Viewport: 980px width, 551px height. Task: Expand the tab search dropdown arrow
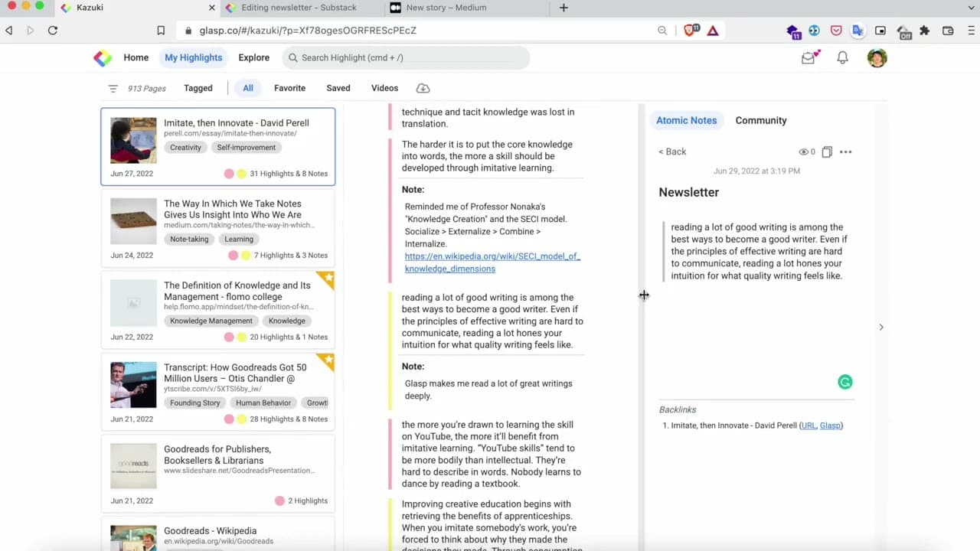click(972, 8)
